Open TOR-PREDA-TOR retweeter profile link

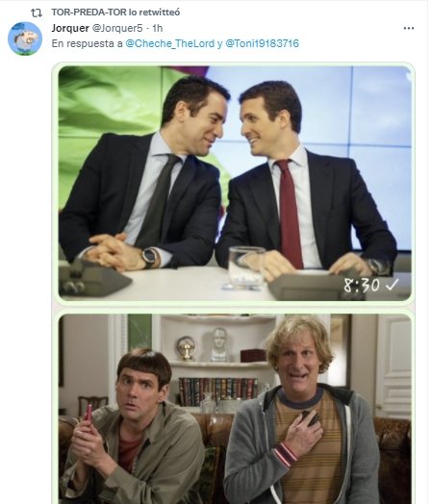click(89, 13)
